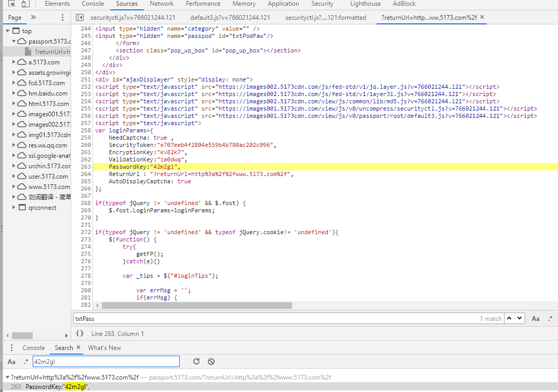
Task: Go to next search match arrow
Action: click(x=520, y=318)
